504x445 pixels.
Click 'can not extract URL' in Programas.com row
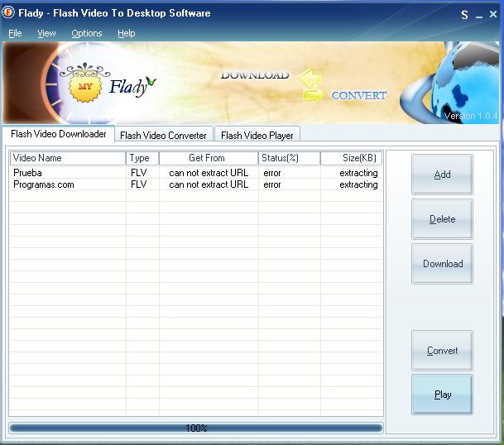209,184
